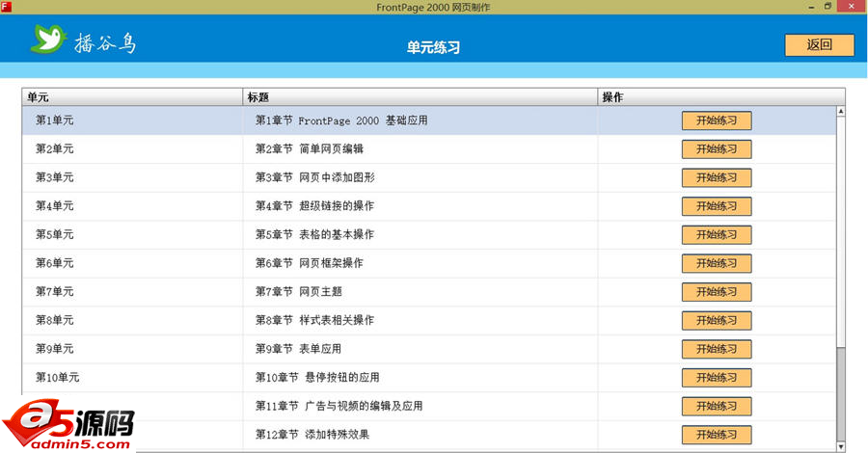Restore the FrontPage 2000 网页制作 window size
The width and height of the screenshot is (868, 453).
click(828, 7)
